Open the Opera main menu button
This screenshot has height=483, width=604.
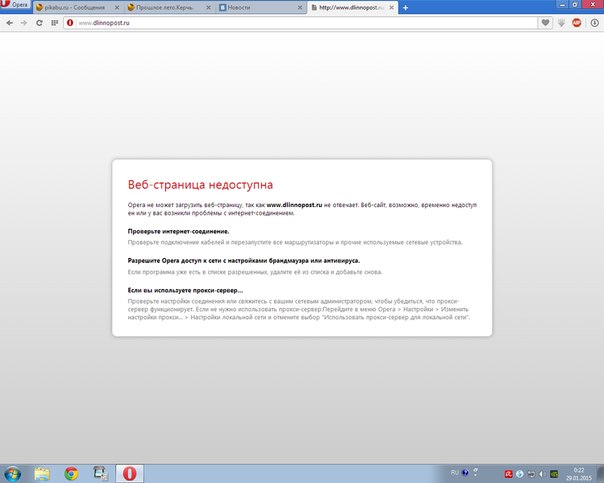pos(15,5)
